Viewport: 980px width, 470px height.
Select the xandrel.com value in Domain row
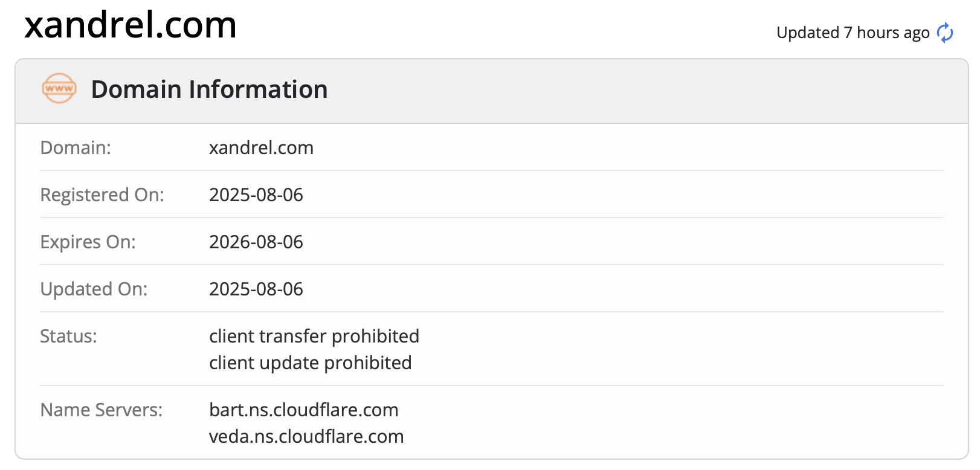pos(261,148)
